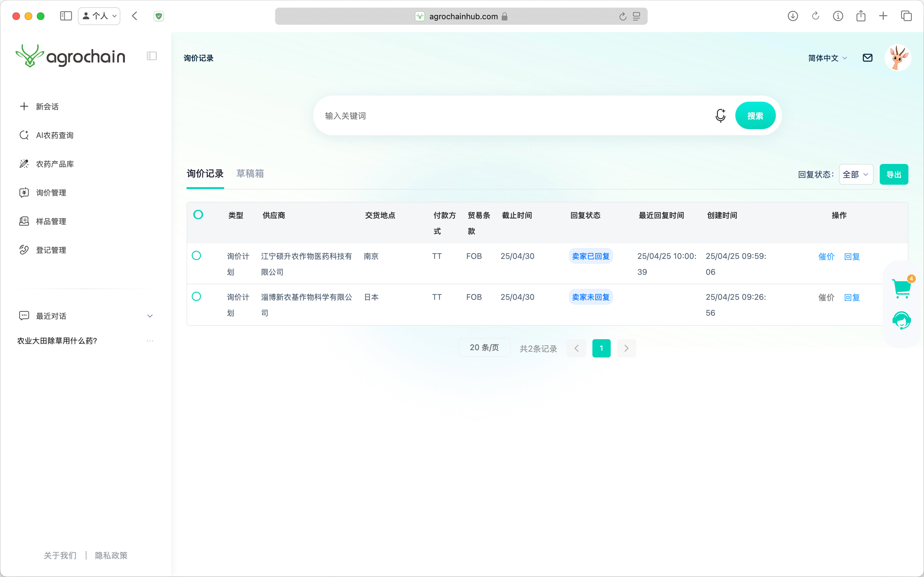Switch to the 草稿箱 tab
Screen dimensions: 924x577
250,174
